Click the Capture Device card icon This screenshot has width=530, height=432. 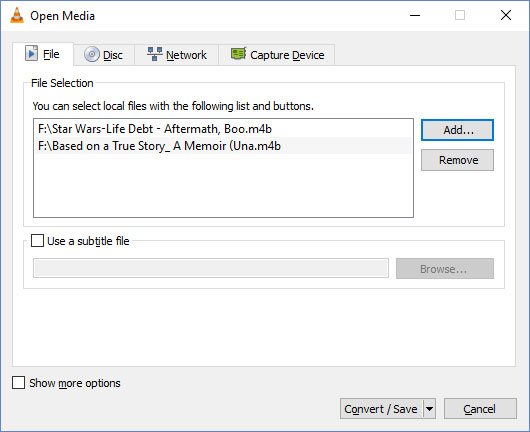(x=239, y=54)
